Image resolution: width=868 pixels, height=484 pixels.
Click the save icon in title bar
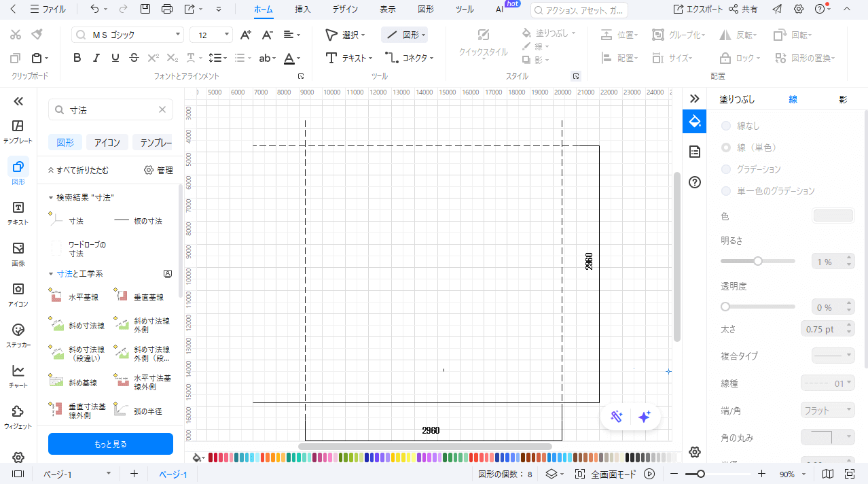click(145, 10)
